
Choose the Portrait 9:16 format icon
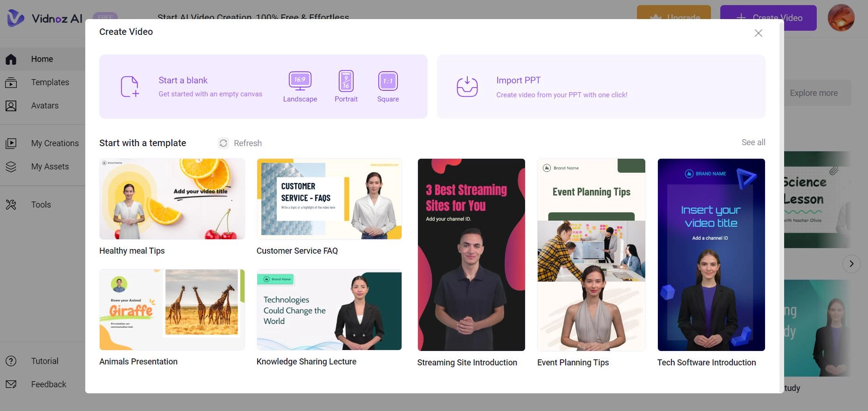[x=346, y=81]
